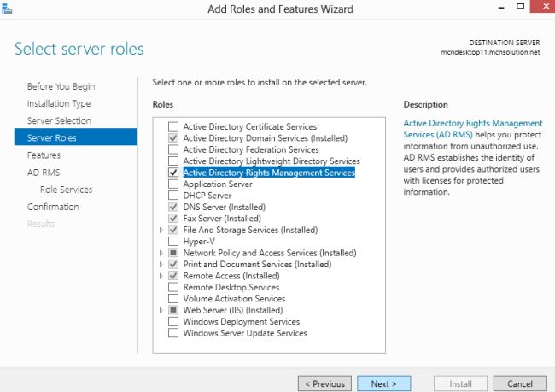This screenshot has width=555, height=392.
Task: Switch to the Before You Begin page
Action: pyautogui.click(x=61, y=86)
